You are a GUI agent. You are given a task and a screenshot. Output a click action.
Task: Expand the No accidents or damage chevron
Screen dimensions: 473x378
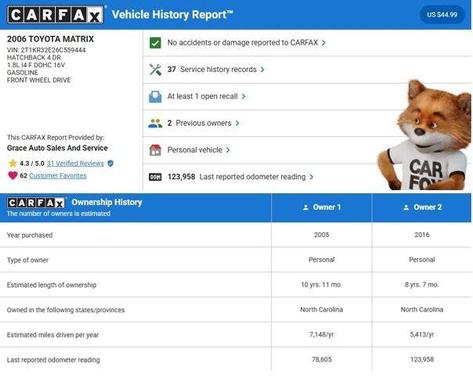(324, 43)
